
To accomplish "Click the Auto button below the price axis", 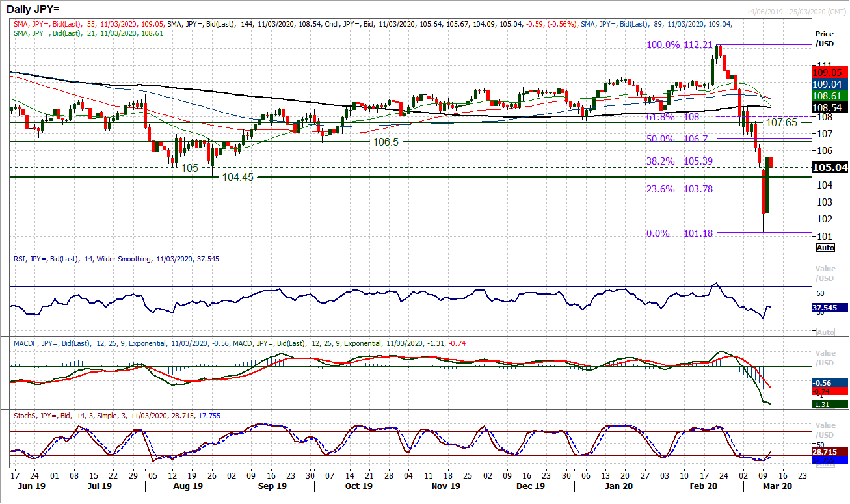I will pyautogui.click(x=825, y=248).
